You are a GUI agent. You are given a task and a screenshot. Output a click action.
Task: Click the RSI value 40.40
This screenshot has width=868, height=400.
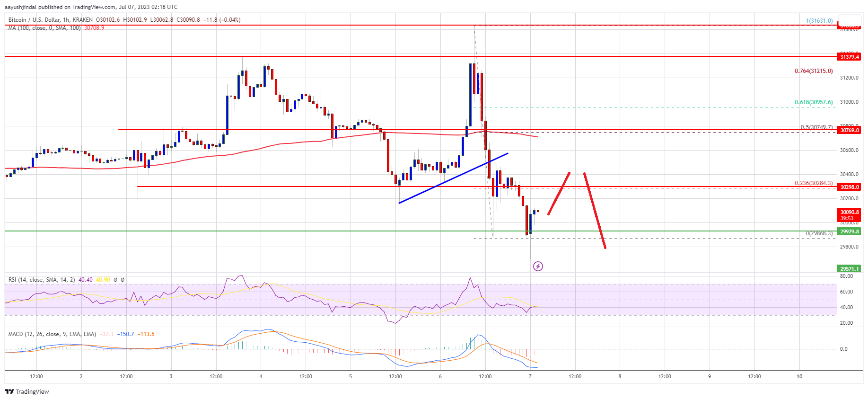click(x=86, y=280)
